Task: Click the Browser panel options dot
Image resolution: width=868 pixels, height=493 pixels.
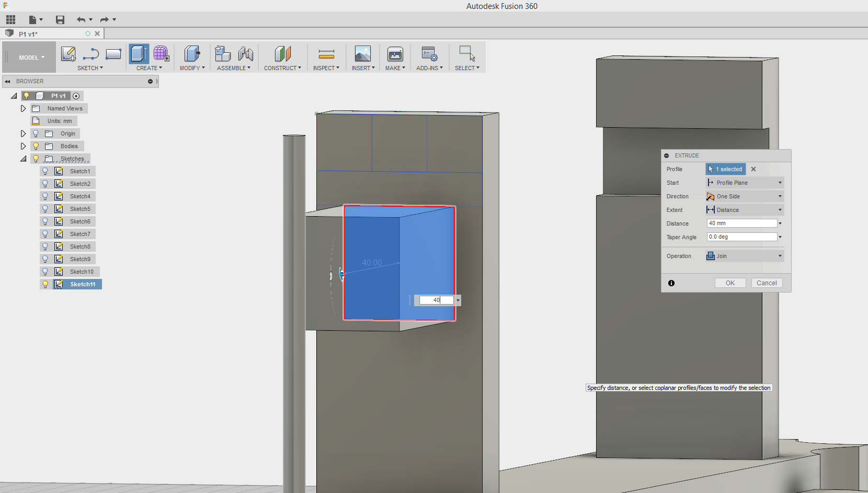Action: pyautogui.click(x=150, y=81)
